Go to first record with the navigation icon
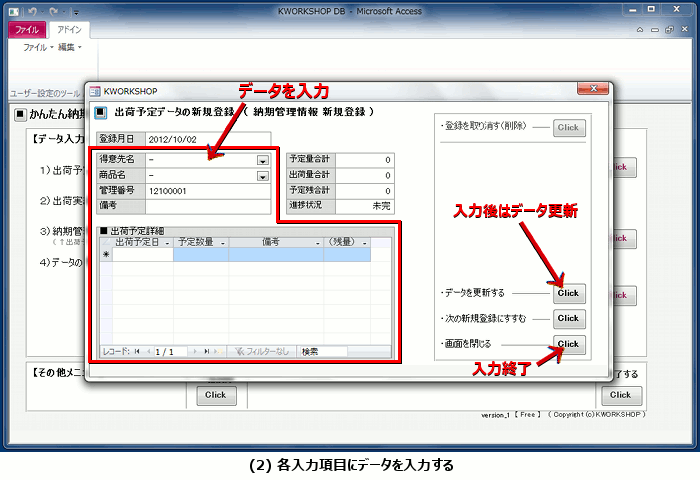Image resolution: width=700 pixels, height=480 pixels. (x=137, y=352)
